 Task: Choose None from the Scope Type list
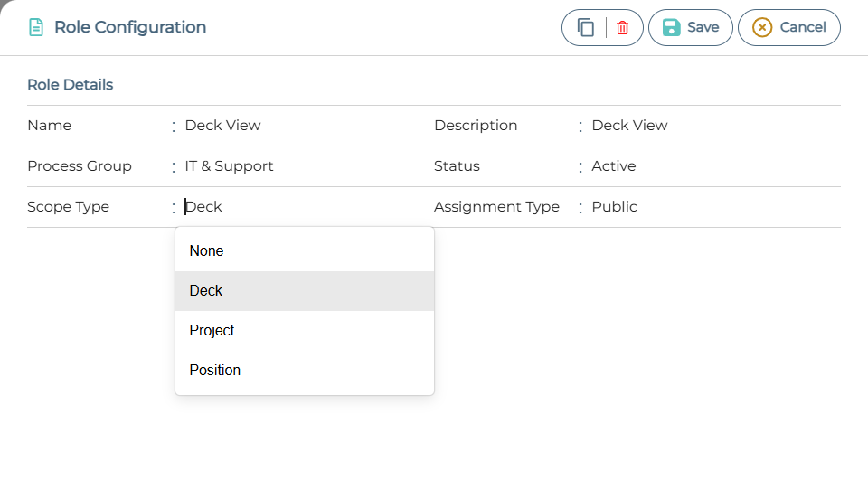click(x=206, y=251)
